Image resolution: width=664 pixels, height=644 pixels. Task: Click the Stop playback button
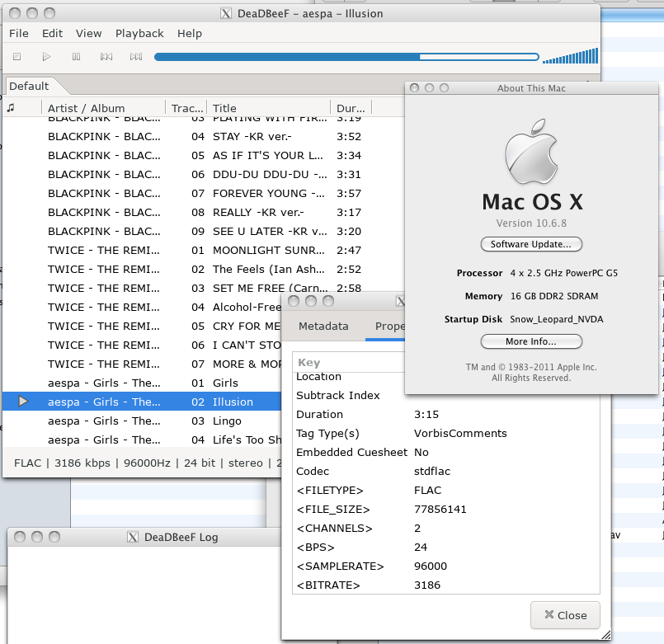click(16, 57)
